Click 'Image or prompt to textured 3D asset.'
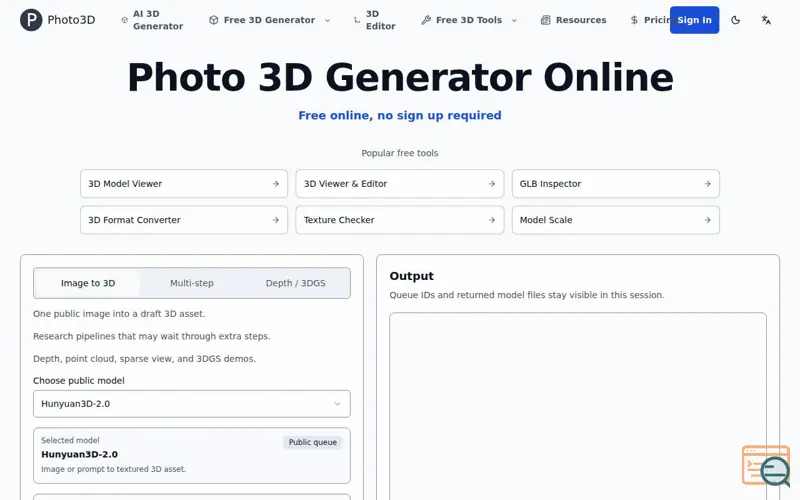The height and width of the screenshot is (500, 800). pos(113,469)
